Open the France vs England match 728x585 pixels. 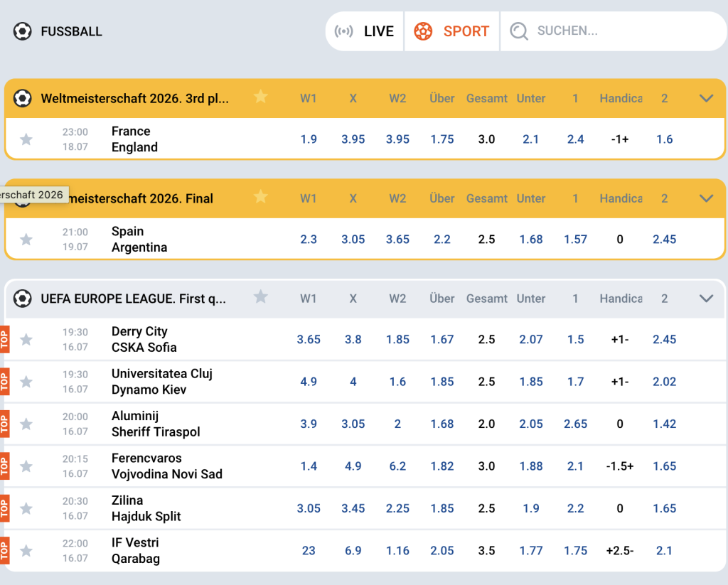click(x=134, y=139)
